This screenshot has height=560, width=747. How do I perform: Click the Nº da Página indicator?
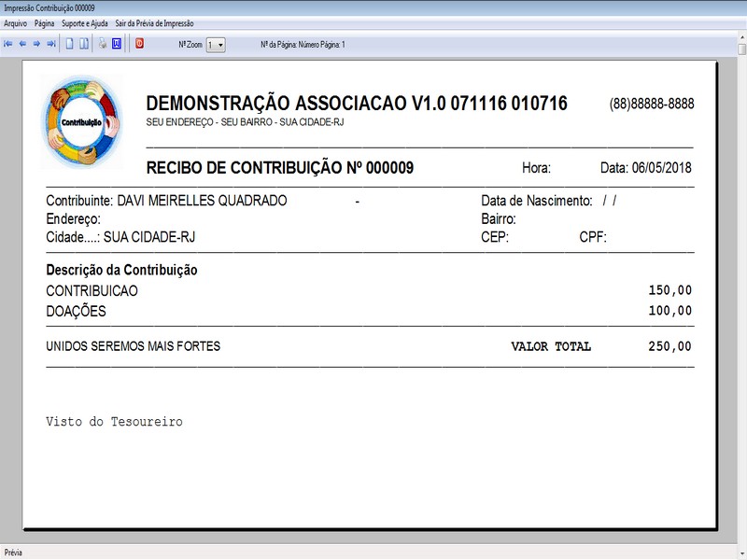click(x=303, y=45)
